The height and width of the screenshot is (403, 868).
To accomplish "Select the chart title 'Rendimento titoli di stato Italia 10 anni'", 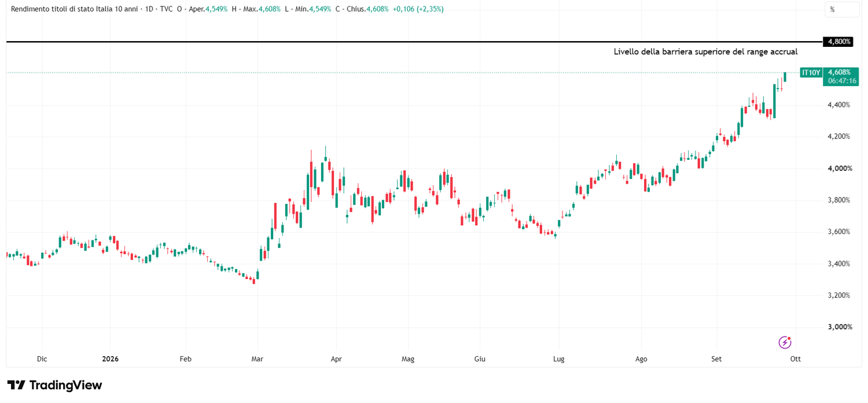I will click(x=75, y=9).
